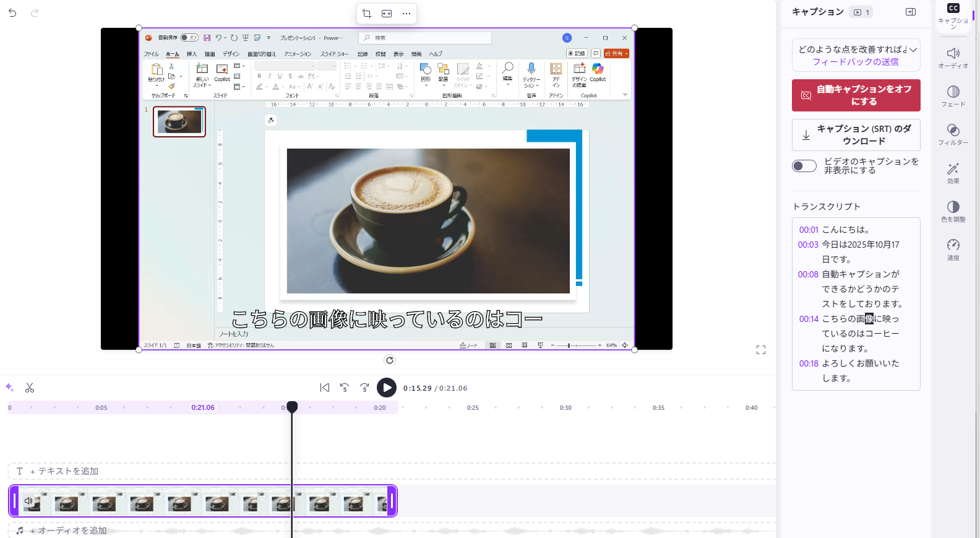Select the scissors split tool

30,388
